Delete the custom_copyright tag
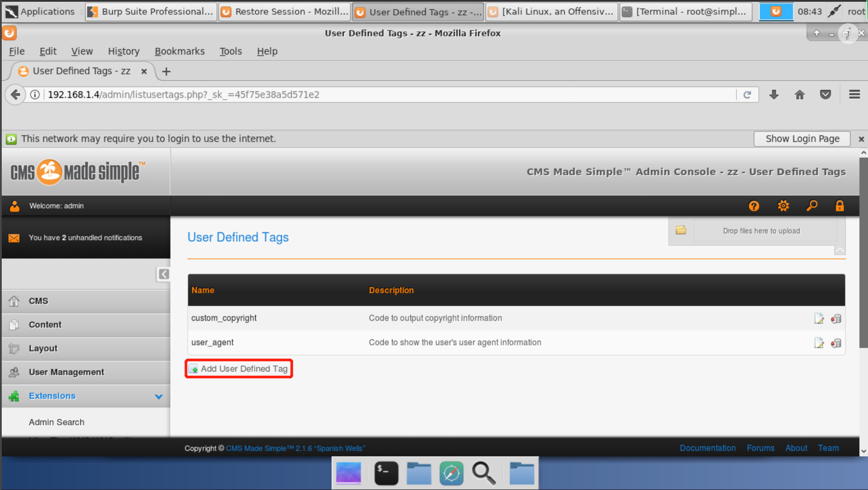The image size is (868, 490). point(836,319)
